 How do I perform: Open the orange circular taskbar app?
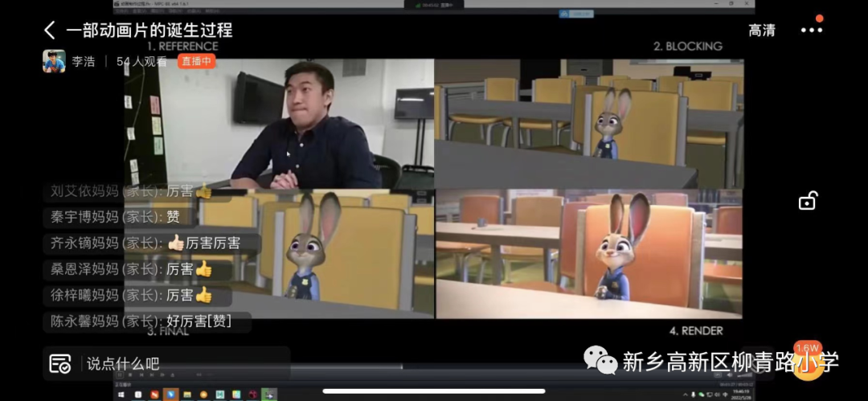(203, 395)
